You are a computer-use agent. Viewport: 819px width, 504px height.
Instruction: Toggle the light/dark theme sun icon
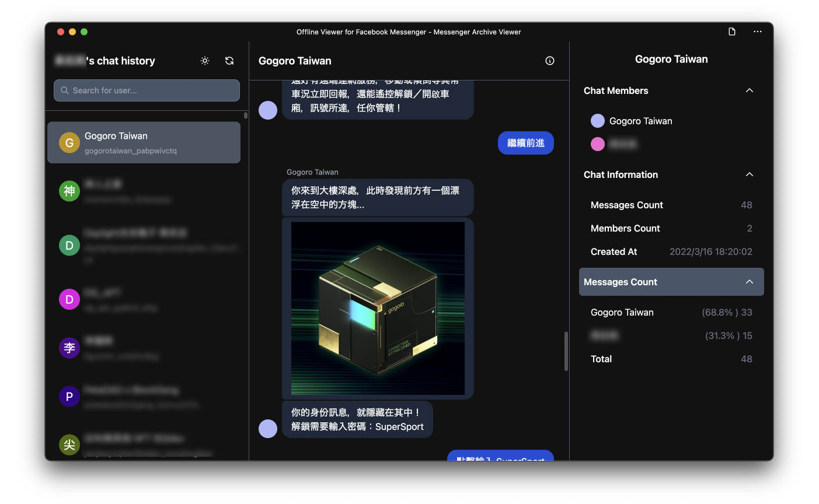pyautogui.click(x=205, y=61)
